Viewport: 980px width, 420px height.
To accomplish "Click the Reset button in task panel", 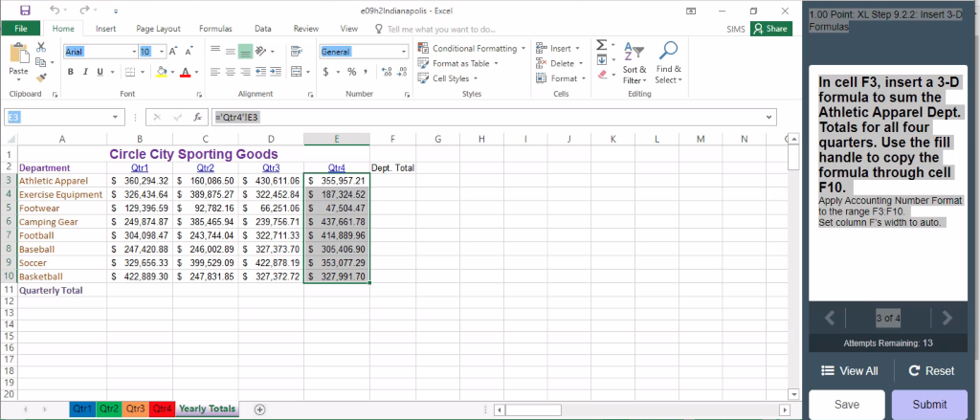I will click(931, 370).
